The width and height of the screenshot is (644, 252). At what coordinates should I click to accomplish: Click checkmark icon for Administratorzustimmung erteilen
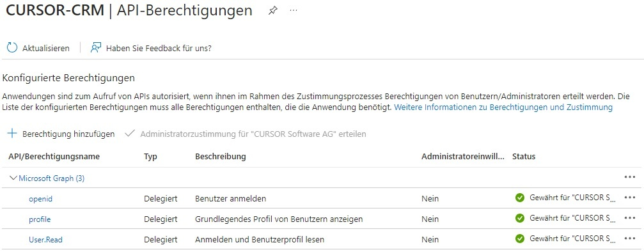click(x=130, y=134)
